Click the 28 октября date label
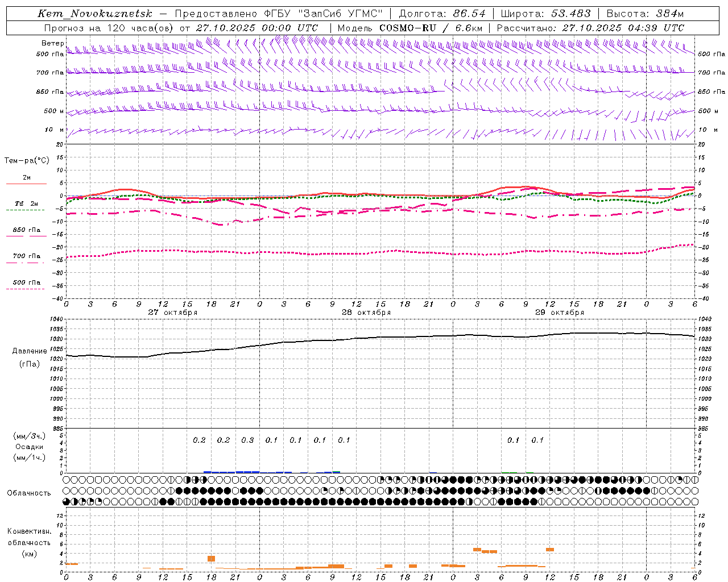 366,313
